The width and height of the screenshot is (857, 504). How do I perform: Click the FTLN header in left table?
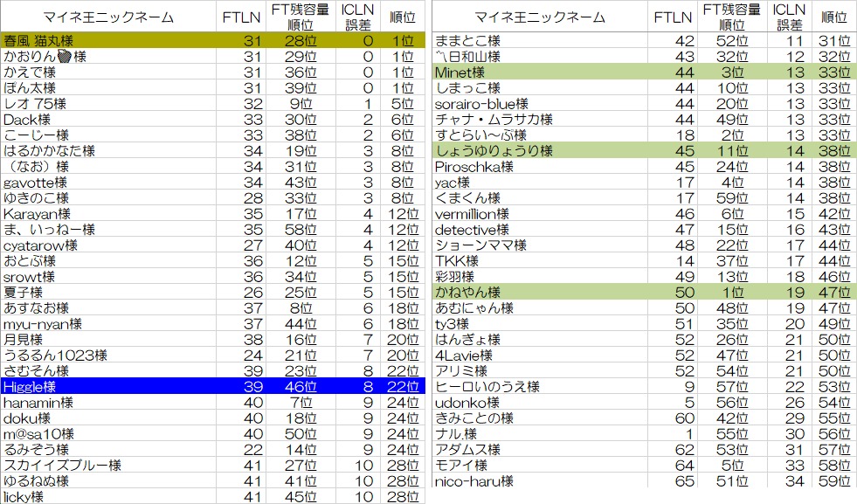click(x=239, y=17)
